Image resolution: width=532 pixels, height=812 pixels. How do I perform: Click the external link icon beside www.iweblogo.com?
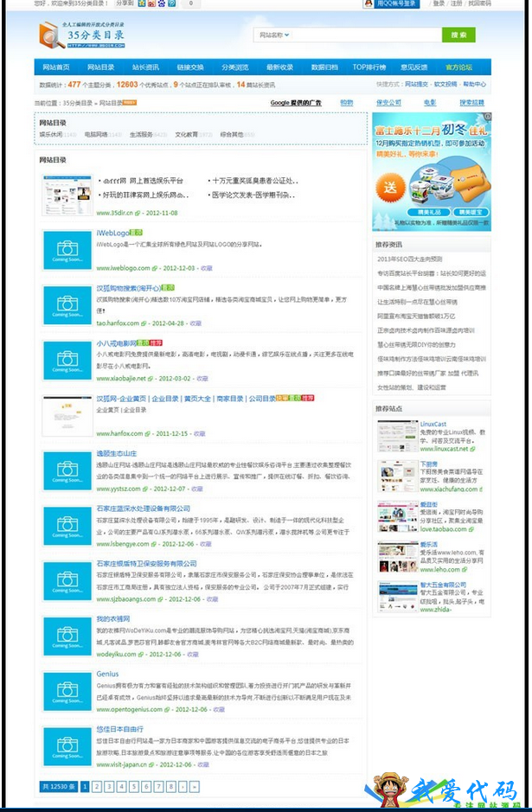coord(156,268)
